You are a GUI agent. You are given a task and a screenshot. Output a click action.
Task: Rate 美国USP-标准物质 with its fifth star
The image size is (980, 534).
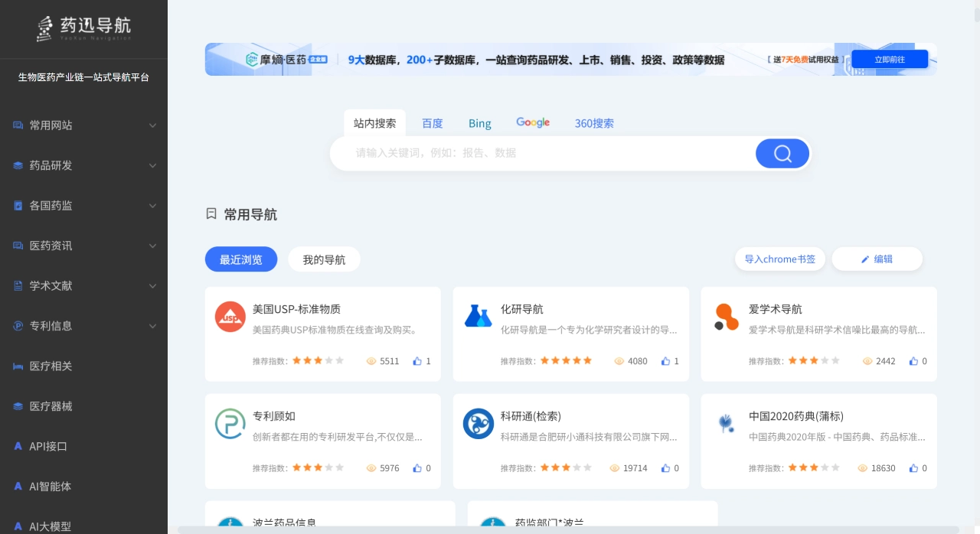pyautogui.click(x=340, y=360)
